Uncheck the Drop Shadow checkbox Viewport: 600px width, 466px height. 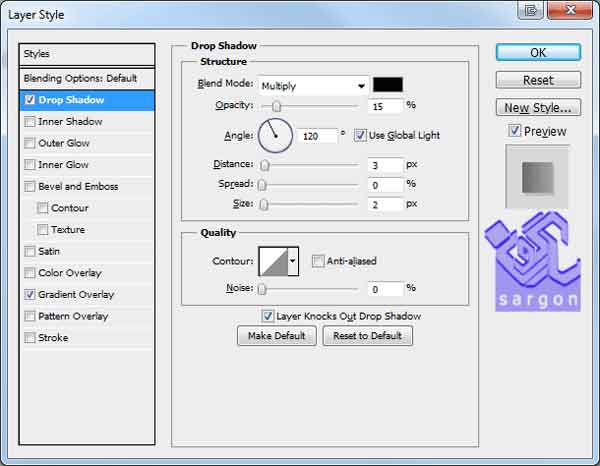29,100
